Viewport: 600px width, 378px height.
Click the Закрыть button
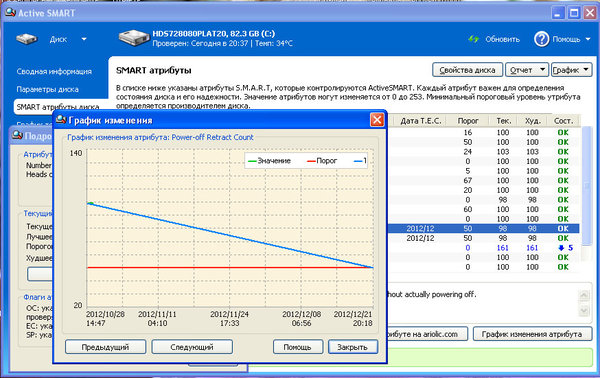352,347
